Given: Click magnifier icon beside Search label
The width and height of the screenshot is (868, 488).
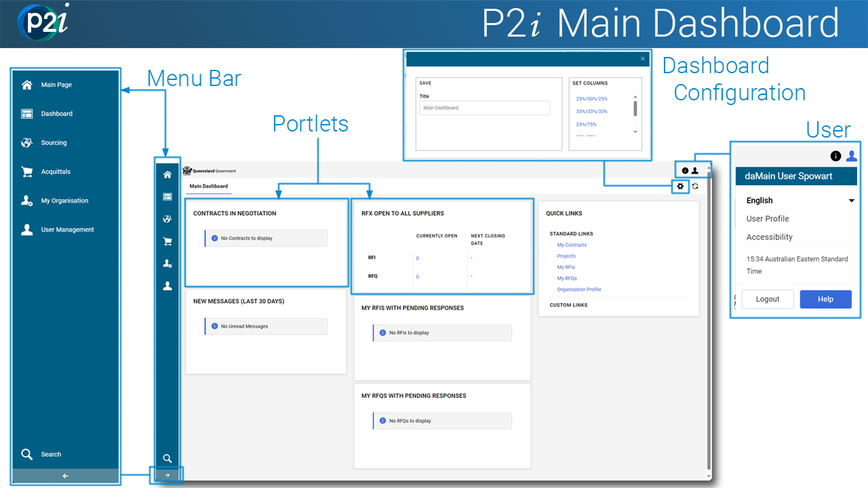Looking at the screenshot, I should click(x=27, y=454).
